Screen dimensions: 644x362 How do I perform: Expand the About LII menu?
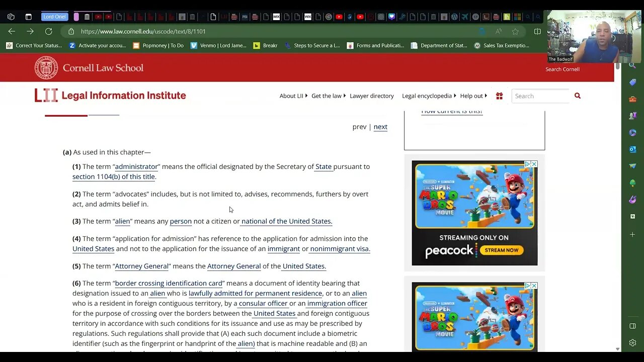click(293, 96)
